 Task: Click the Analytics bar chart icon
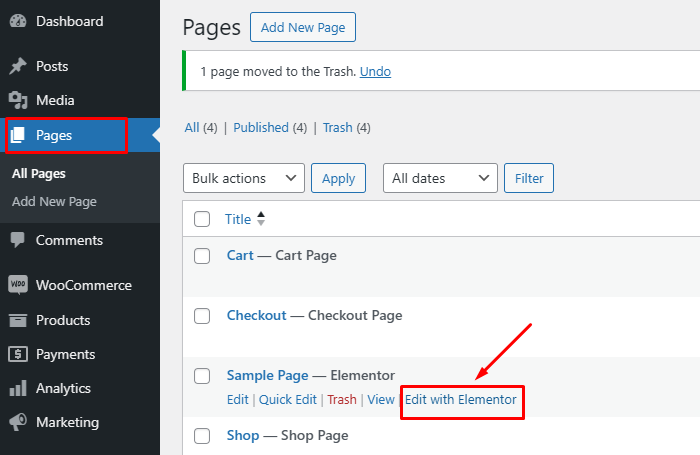tap(17, 388)
